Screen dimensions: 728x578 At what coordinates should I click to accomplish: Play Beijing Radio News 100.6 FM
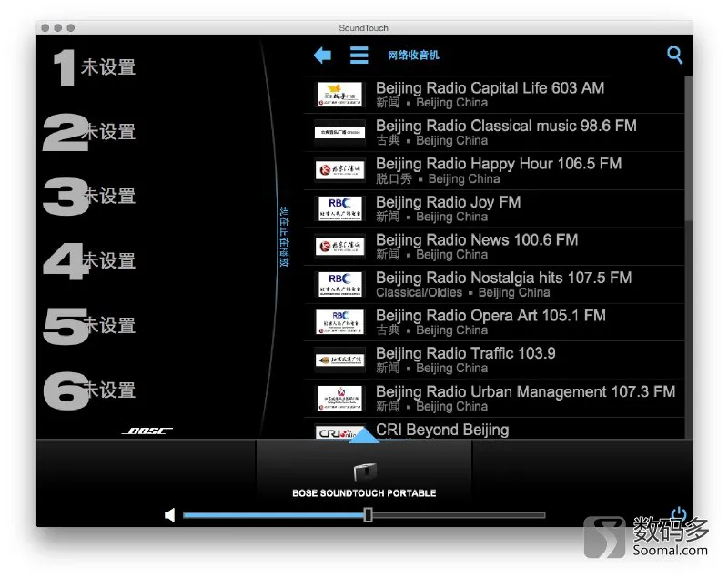494,247
